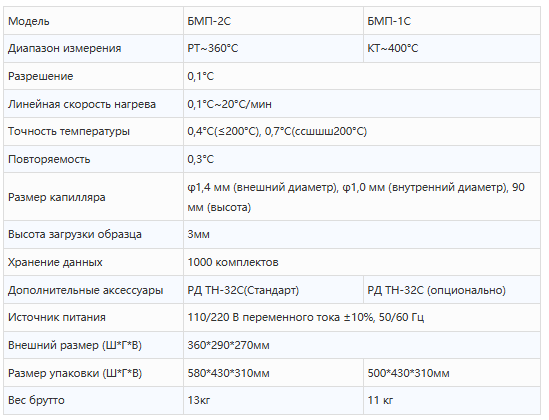Click the 580*430*310мм packaging size cell
This screenshot has width=549, height=420.
(x=273, y=373)
